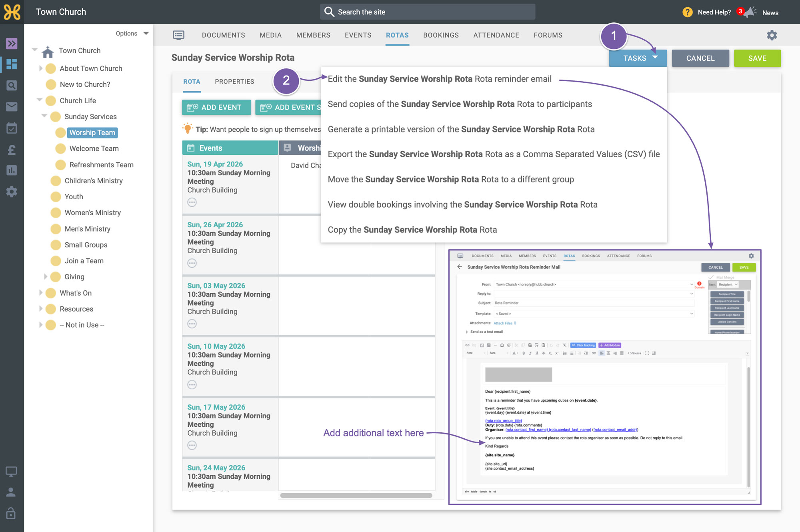Open the mail envelope icon in left sidebar
800x532 pixels.
12,107
